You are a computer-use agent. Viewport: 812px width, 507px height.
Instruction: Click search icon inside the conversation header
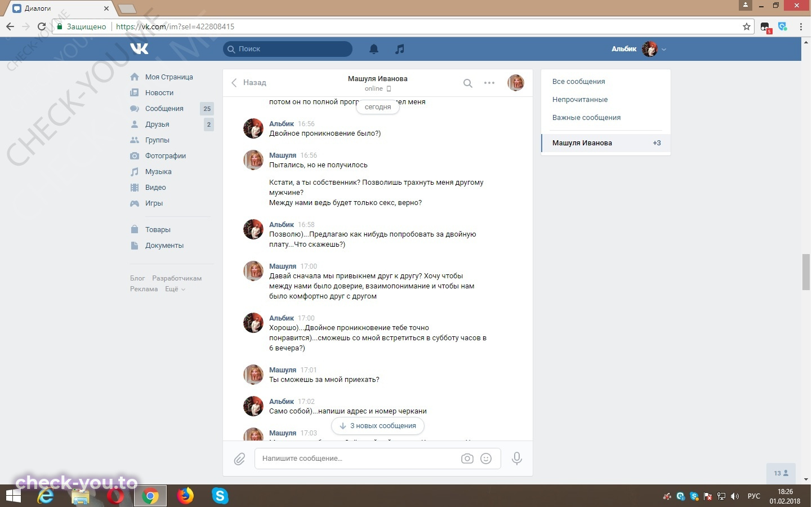[x=467, y=83]
